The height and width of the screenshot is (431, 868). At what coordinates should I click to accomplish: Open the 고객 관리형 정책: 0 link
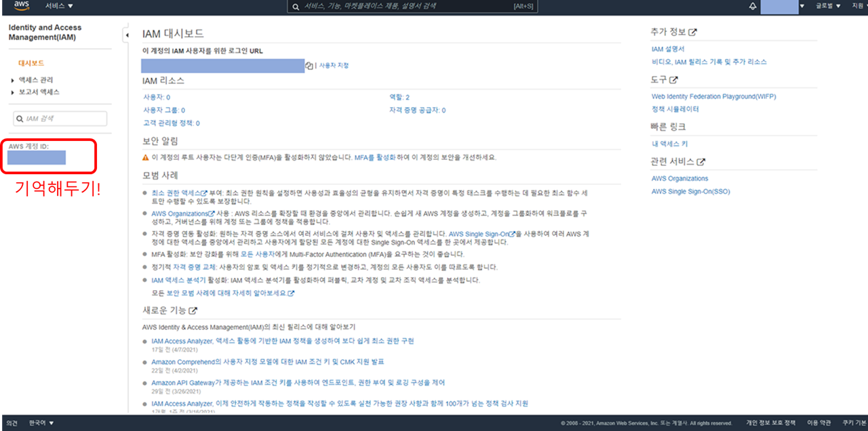(172, 123)
